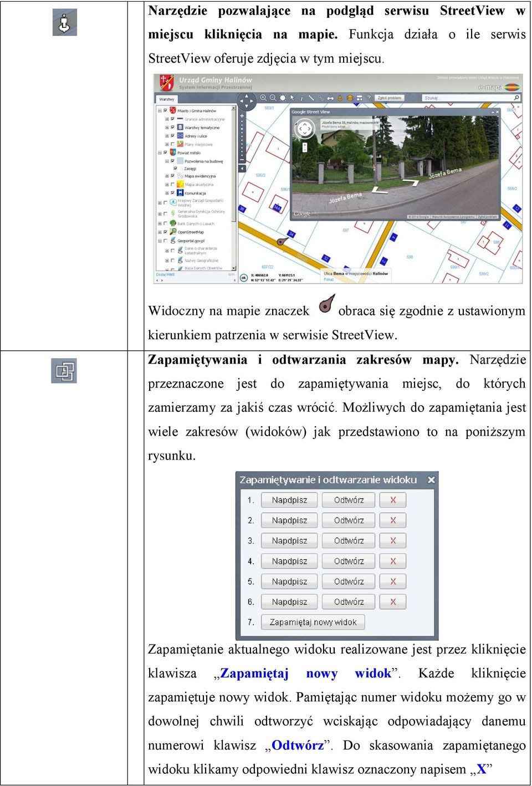Screen dimensions: 532x786
Task: Click the StreetView pegman icon in map toolbar
Action: coord(340,98)
